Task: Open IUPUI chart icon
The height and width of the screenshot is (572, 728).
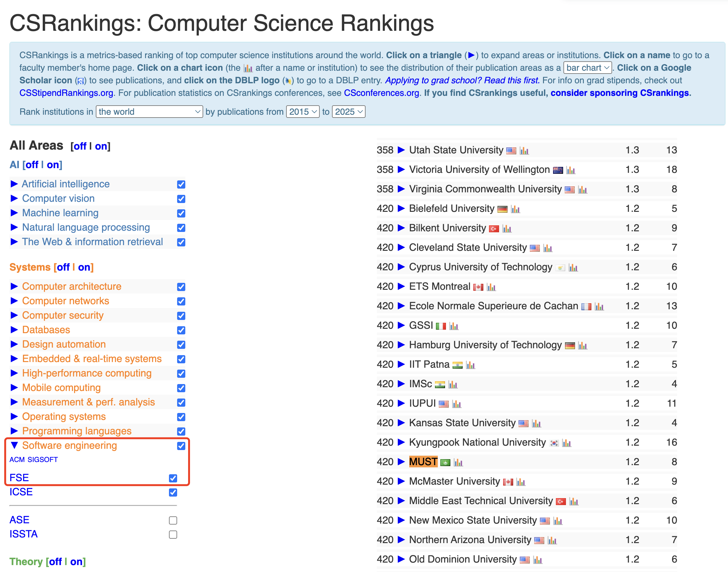Action: (457, 404)
